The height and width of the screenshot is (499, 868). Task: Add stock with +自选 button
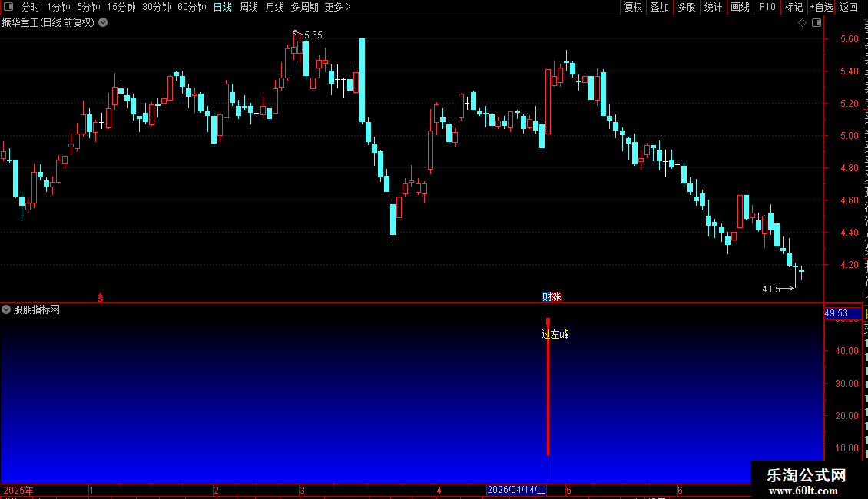click(821, 7)
